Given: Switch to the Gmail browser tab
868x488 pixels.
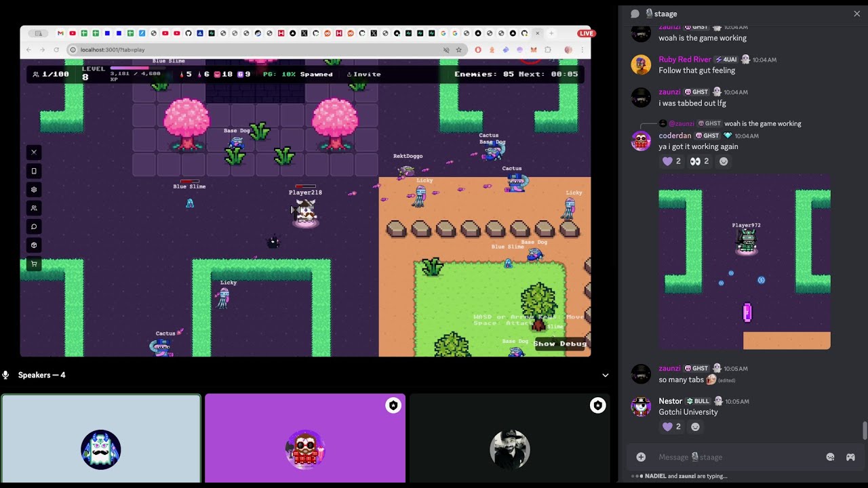Looking at the screenshot, I should (60, 33).
